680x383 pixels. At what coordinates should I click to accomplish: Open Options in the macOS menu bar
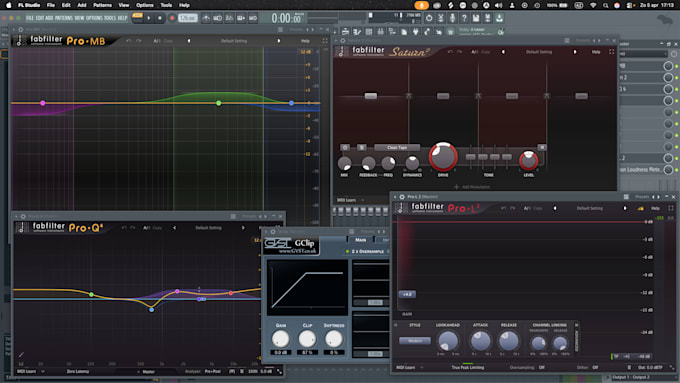(x=145, y=5)
